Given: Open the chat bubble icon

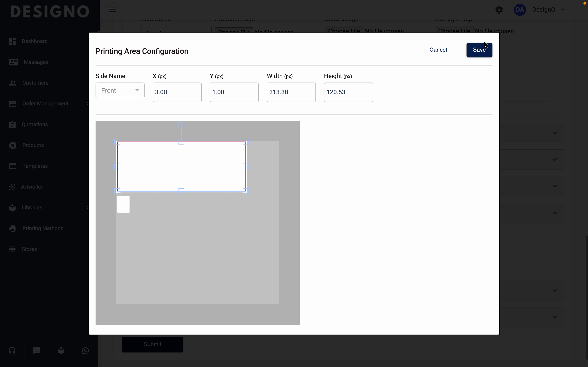Looking at the screenshot, I should pyautogui.click(x=37, y=351).
